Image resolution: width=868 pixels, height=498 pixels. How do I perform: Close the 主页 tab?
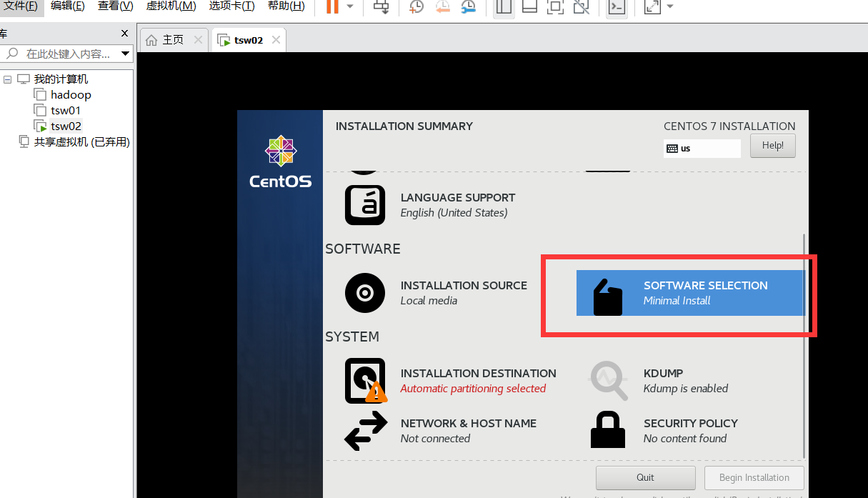click(x=198, y=40)
